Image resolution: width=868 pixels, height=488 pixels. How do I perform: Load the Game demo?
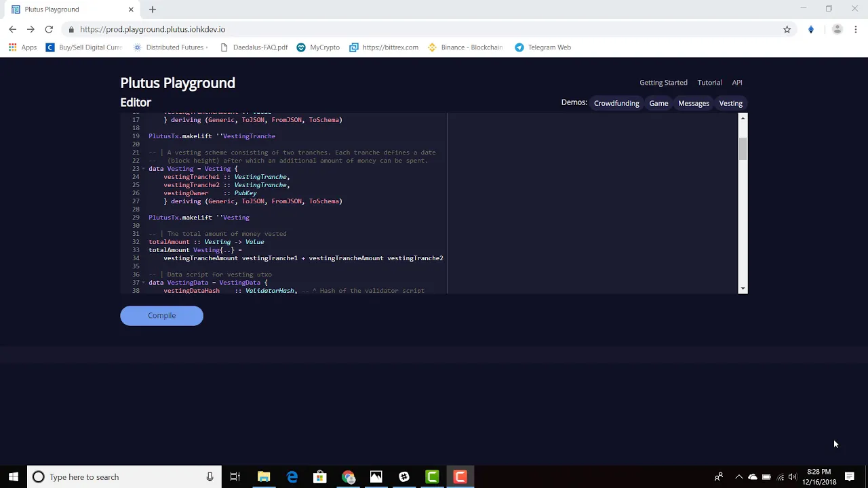[x=658, y=103]
